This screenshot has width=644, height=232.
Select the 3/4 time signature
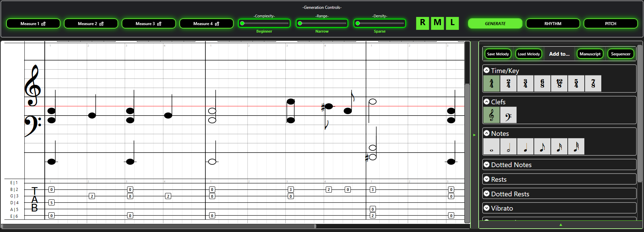(x=525, y=84)
